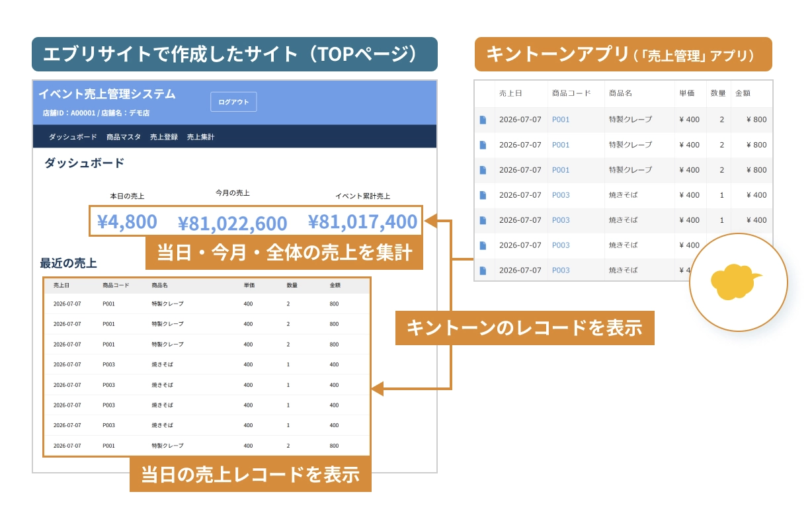Screen dimensions: 812x529
Task: Click the 本日の売上 label
Action: (x=127, y=196)
